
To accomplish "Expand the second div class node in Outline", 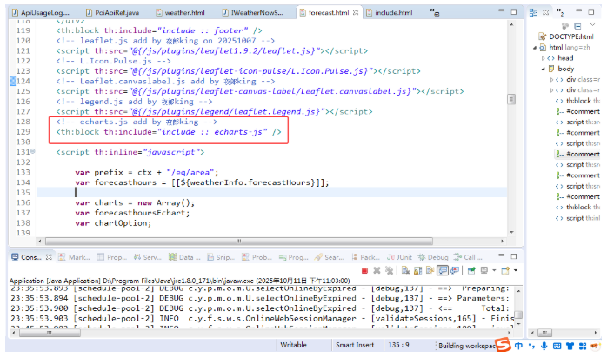I will [x=551, y=90].
